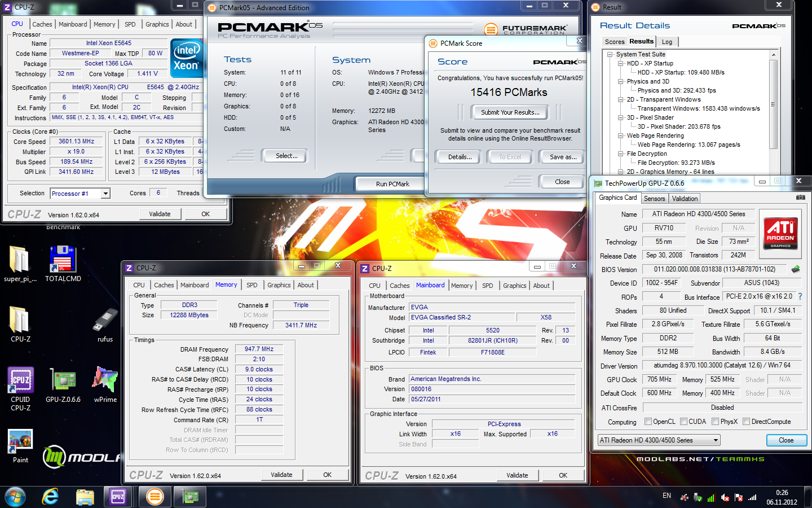Click Validate in the CPU-Z Memory window
The image size is (812, 508).
click(x=281, y=475)
